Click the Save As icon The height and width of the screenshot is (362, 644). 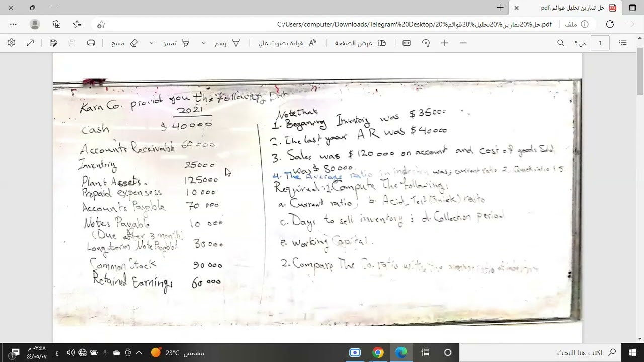[53, 43]
